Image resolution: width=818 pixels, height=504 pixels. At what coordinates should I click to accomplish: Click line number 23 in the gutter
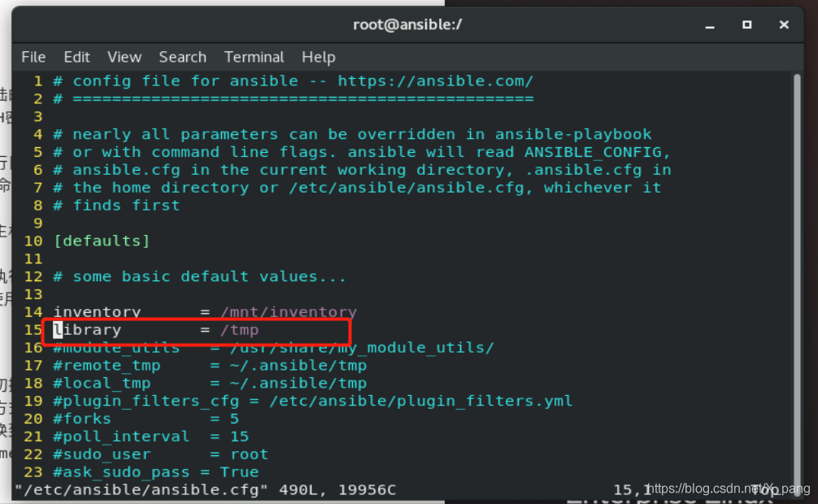[33, 472]
